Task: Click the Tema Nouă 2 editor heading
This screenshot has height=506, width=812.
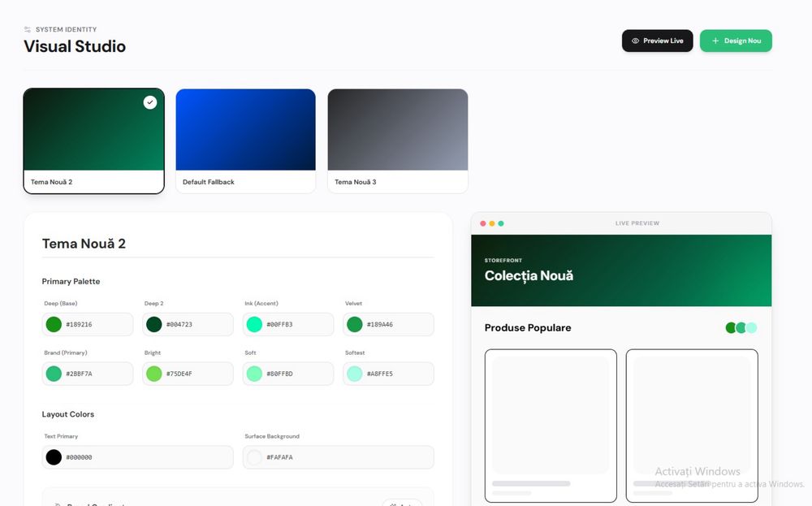Action: point(84,244)
